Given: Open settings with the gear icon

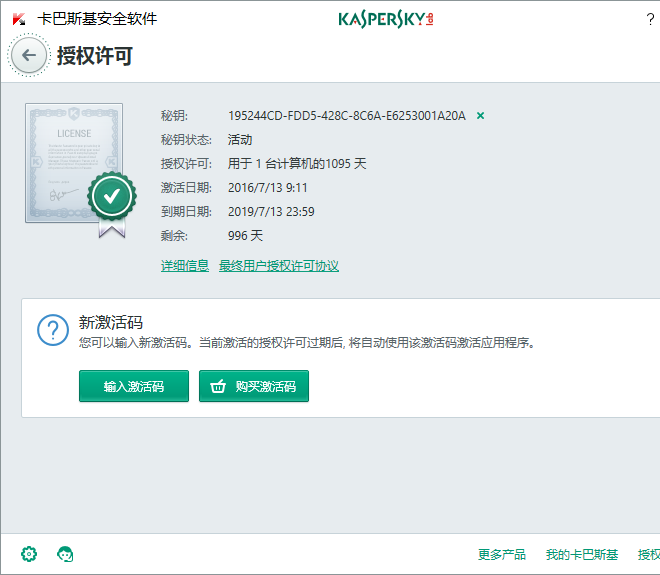Looking at the screenshot, I should tap(29, 554).
